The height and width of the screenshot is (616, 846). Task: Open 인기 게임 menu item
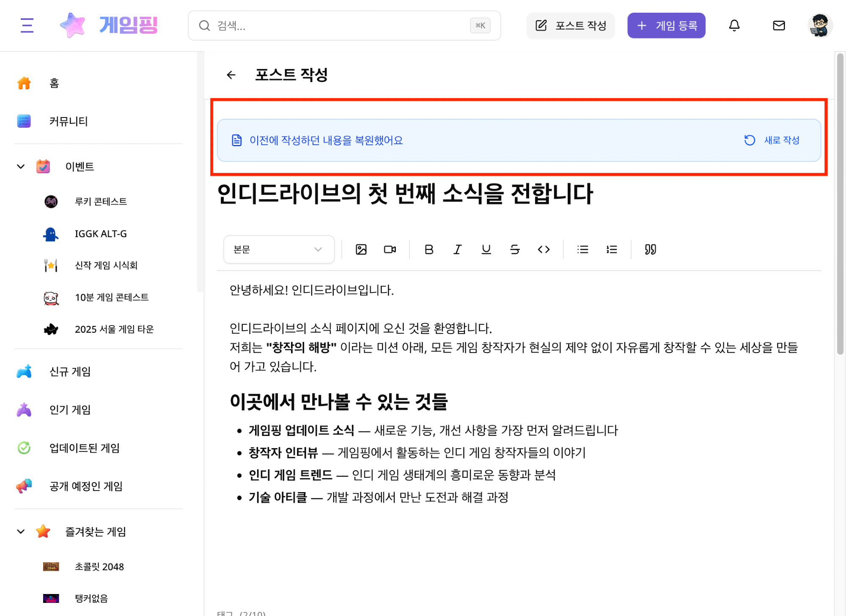[x=70, y=410]
